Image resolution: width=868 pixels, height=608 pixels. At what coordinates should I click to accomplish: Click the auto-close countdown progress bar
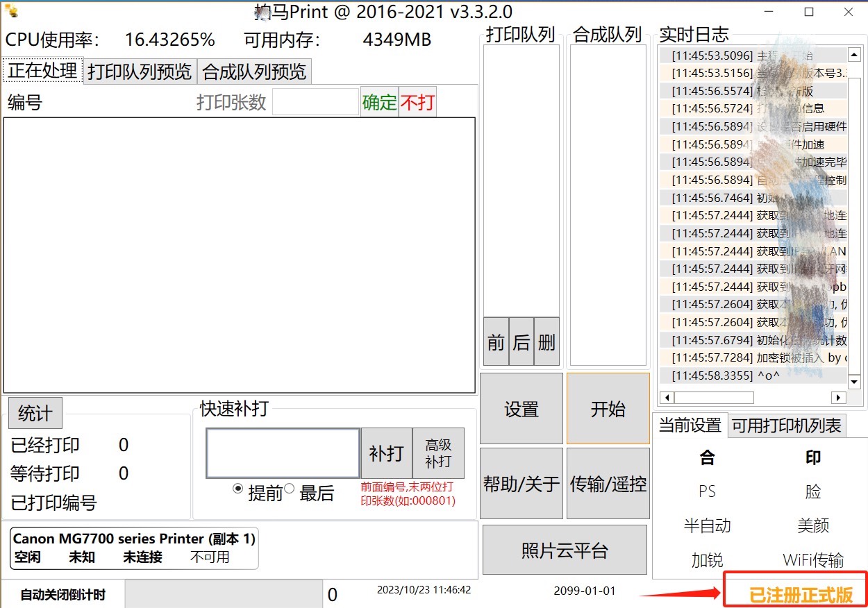[x=224, y=594]
